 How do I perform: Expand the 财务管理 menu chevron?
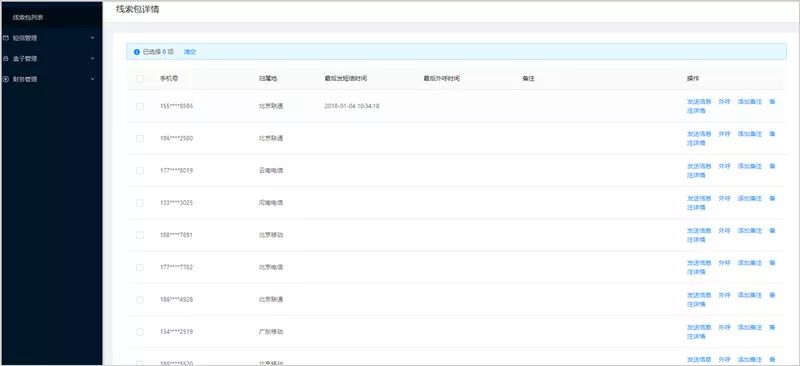coord(92,80)
